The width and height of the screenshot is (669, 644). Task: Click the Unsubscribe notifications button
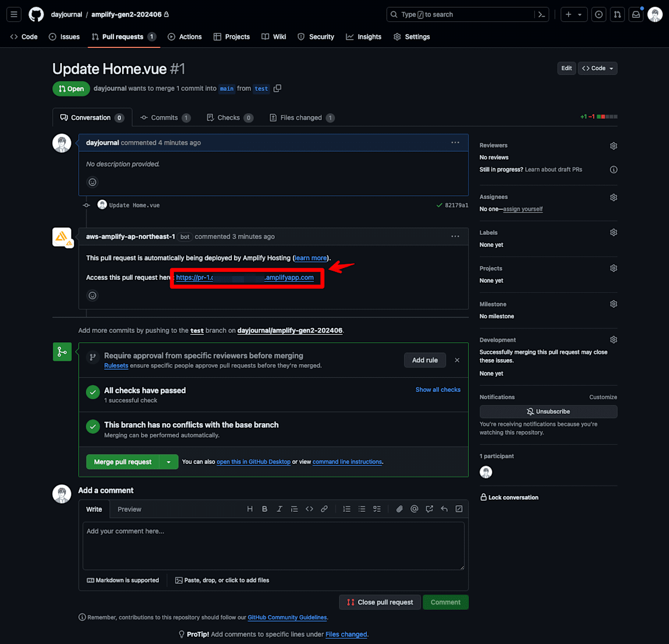pyautogui.click(x=548, y=411)
